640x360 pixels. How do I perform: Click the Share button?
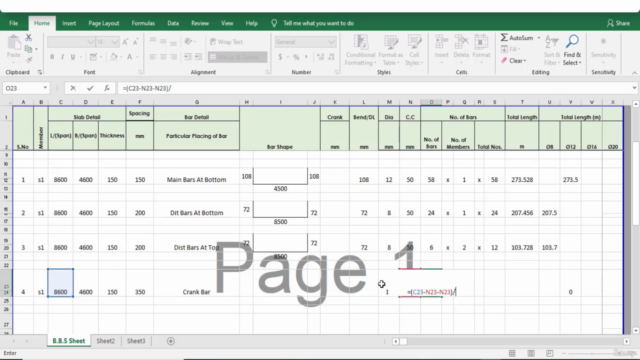tap(618, 23)
